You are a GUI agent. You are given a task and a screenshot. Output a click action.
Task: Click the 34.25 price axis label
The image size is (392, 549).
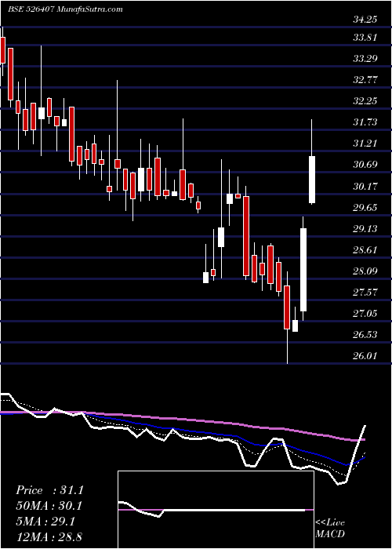[x=365, y=20]
